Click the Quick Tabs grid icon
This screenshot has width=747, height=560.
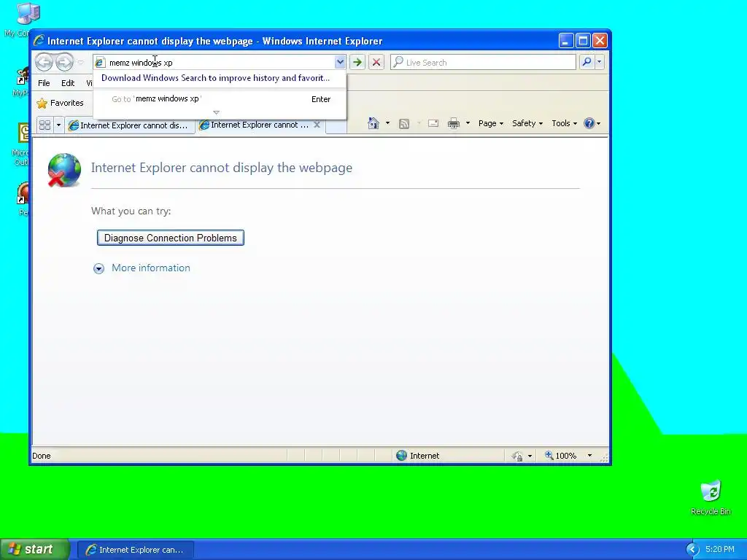[x=44, y=125]
